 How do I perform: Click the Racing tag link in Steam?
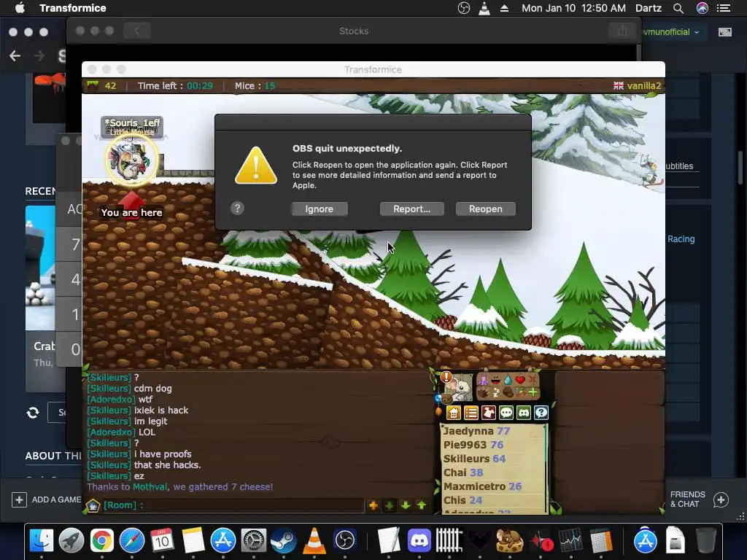coord(681,239)
